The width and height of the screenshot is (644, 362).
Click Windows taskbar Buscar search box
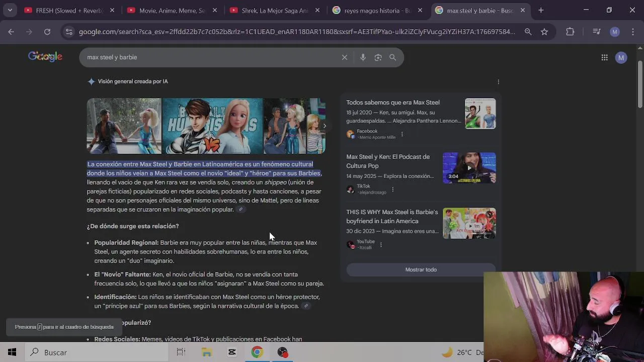[96, 352]
